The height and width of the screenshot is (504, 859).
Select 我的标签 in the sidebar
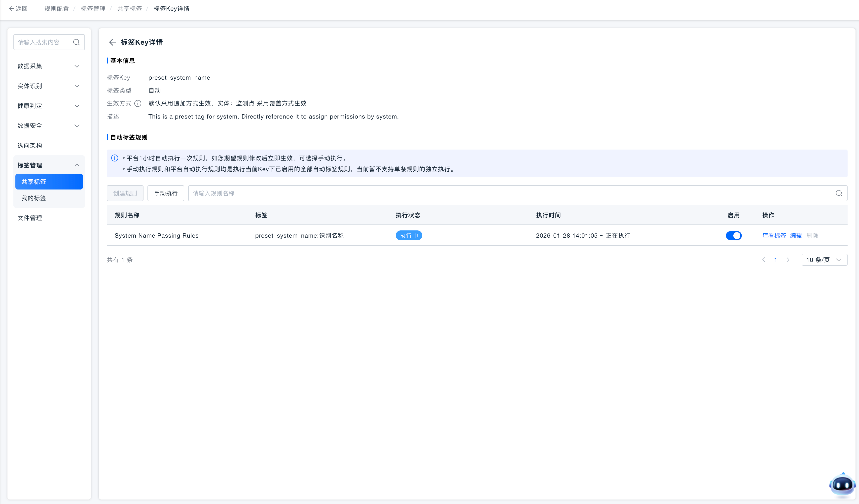[x=34, y=198]
